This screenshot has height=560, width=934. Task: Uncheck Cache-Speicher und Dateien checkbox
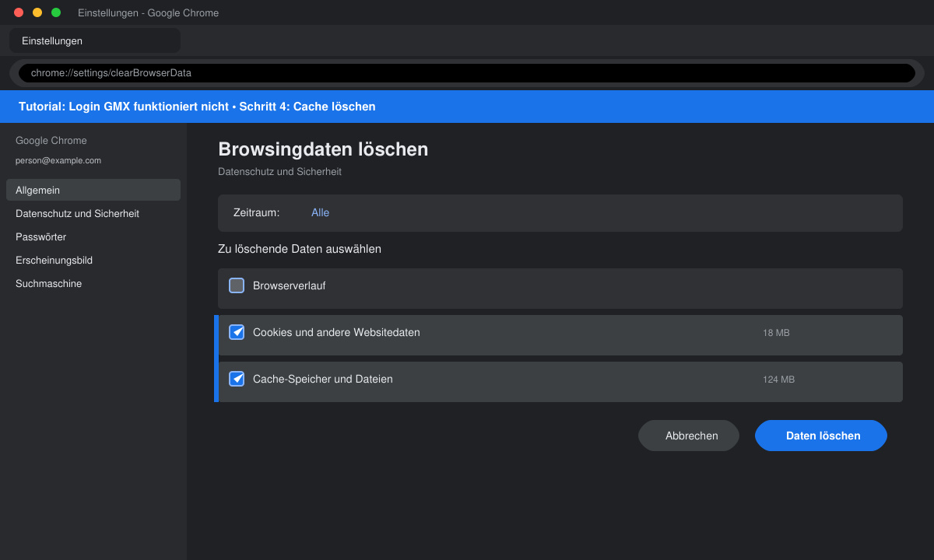[x=237, y=379]
